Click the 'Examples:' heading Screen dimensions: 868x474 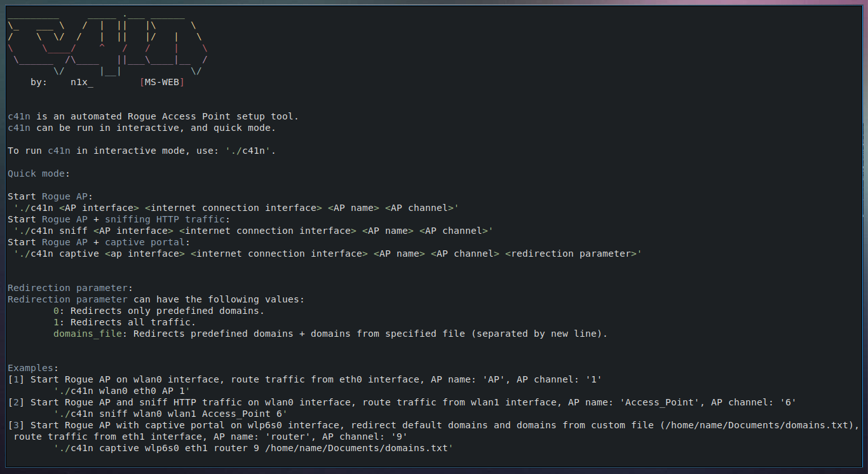(33, 368)
